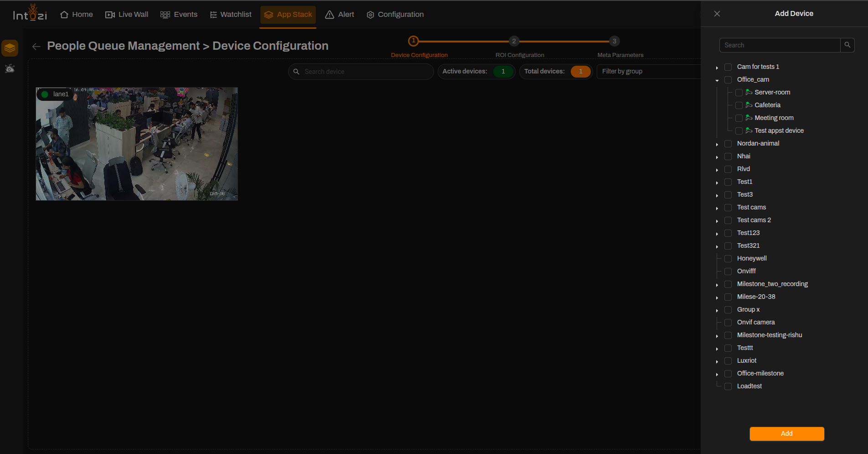
Task: Click the orange Add button
Action: point(787,433)
